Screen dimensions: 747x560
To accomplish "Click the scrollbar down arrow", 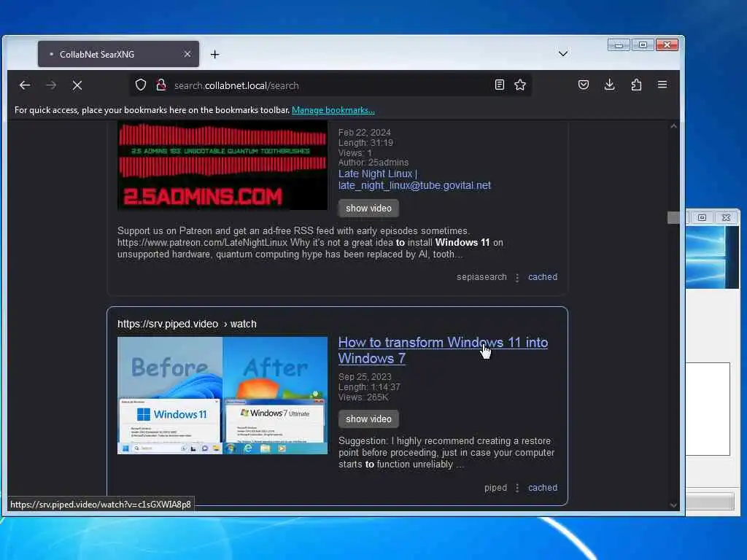I will click(673, 505).
